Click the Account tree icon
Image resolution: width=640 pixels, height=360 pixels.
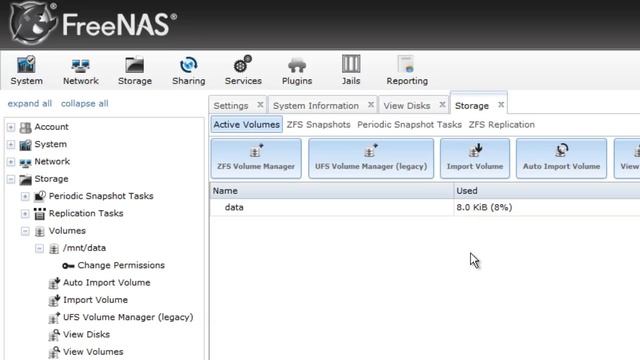click(25, 127)
